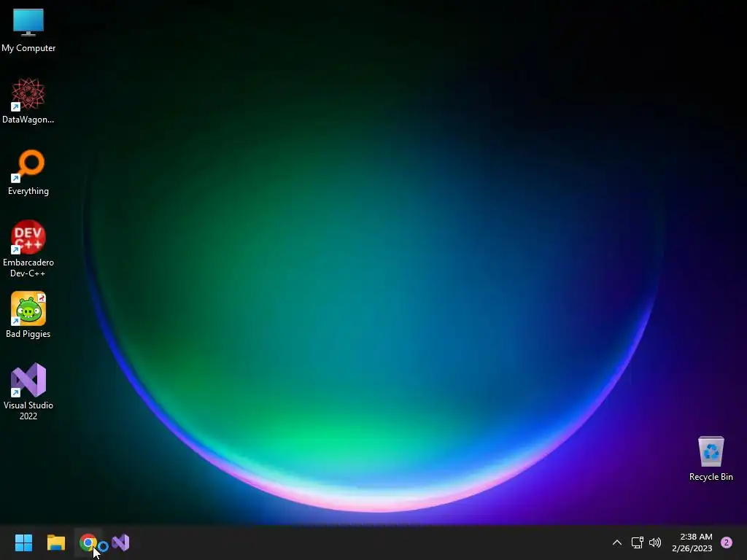Select the Everything search shortcut
The height and width of the screenshot is (560, 747).
28,172
